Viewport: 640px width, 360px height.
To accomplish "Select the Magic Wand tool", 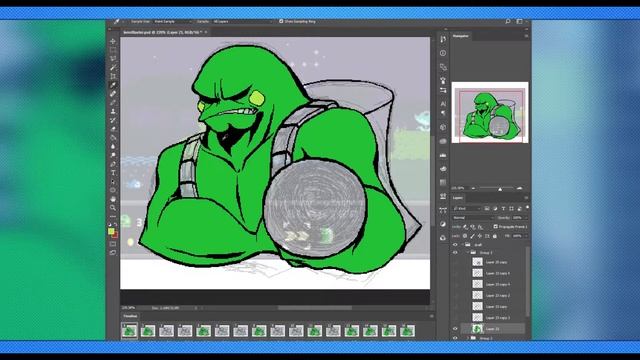I will point(113,67).
